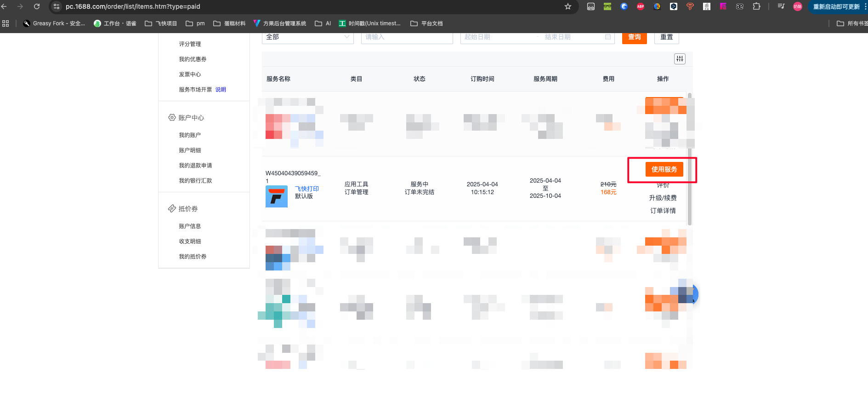Open 我的优惠券 in the sidebar
Screen dimensions: 868x414
(x=193, y=59)
